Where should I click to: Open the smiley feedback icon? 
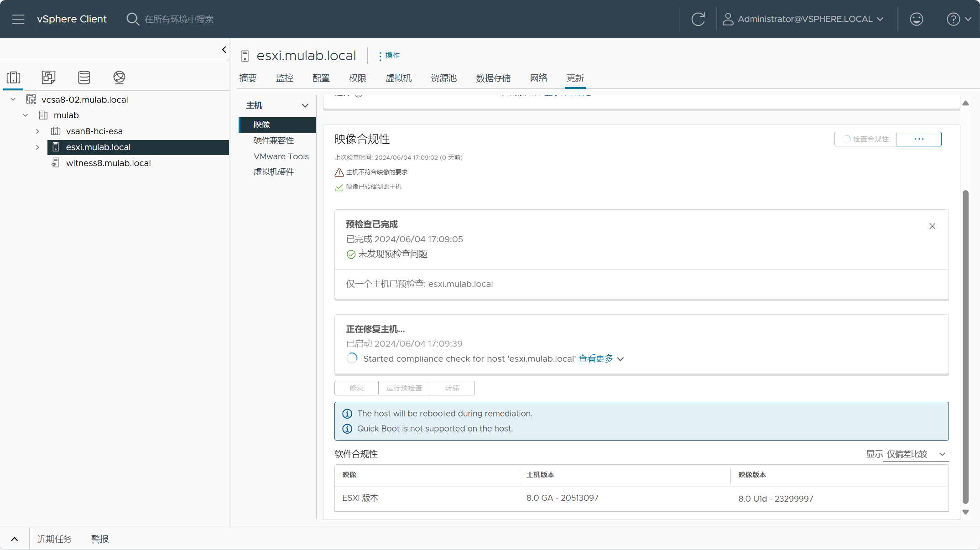[916, 19]
